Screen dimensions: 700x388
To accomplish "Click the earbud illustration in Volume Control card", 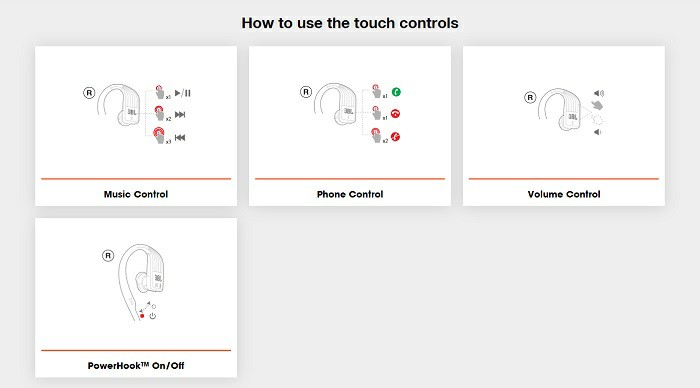I will point(560,109).
